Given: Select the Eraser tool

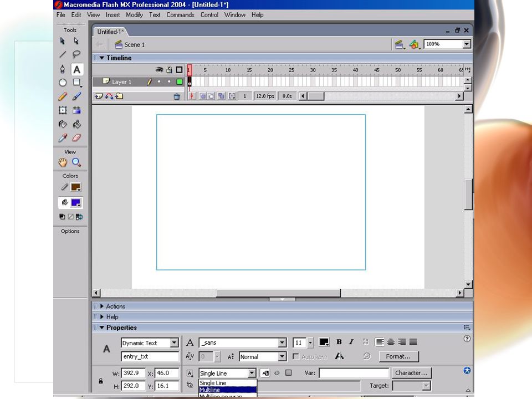Looking at the screenshot, I should (x=76, y=138).
